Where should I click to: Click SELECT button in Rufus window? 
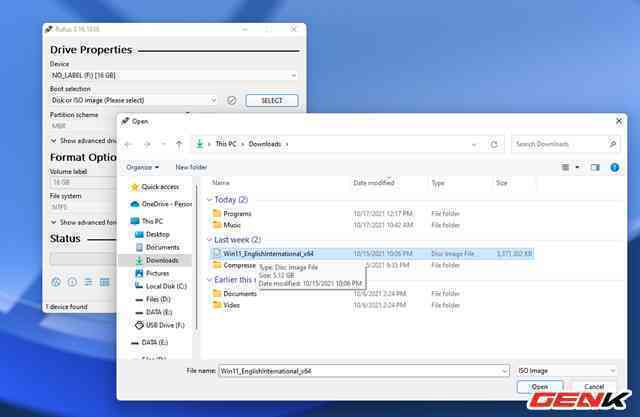point(272,100)
